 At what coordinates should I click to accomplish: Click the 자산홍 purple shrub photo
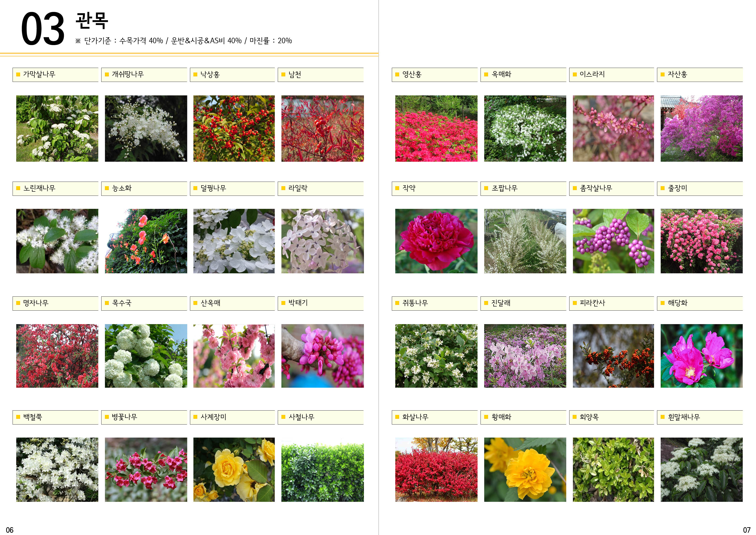point(702,129)
